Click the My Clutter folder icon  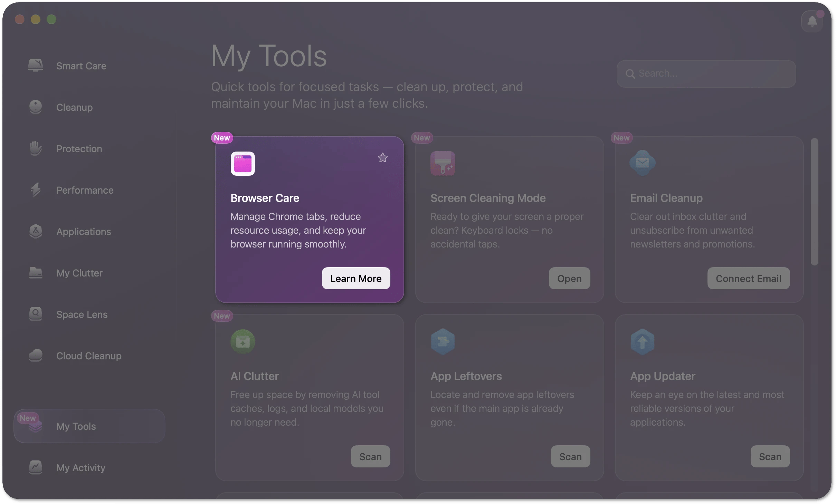[x=36, y=273]
